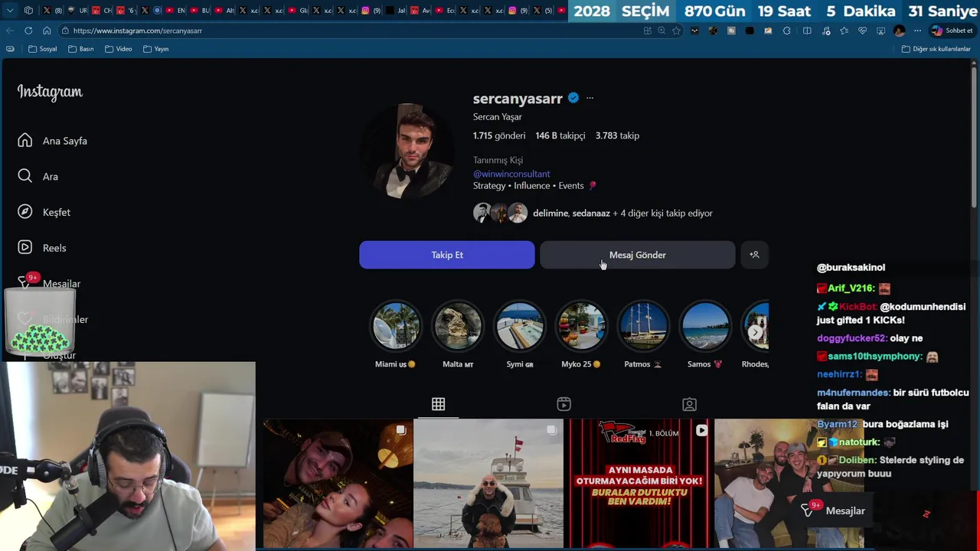The image size is (980, 551).
Task: Open the RedFlag 1. Bölüm video post
Action: point(638,484)
